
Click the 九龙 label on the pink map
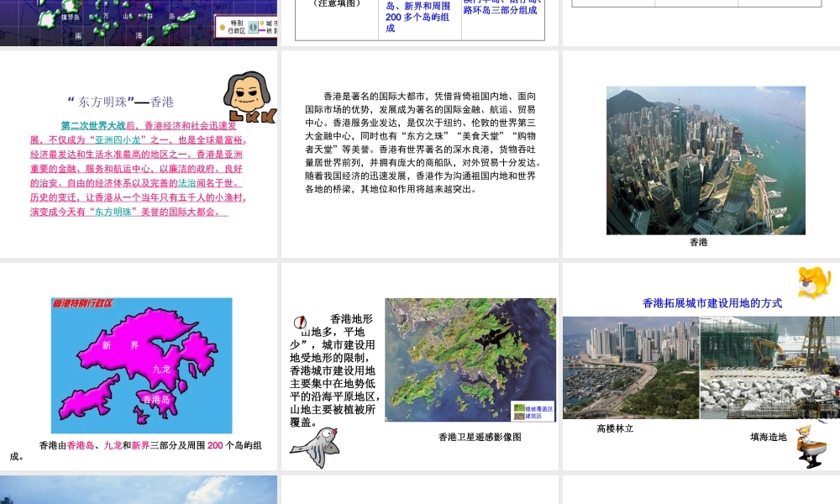coord(161,369)
